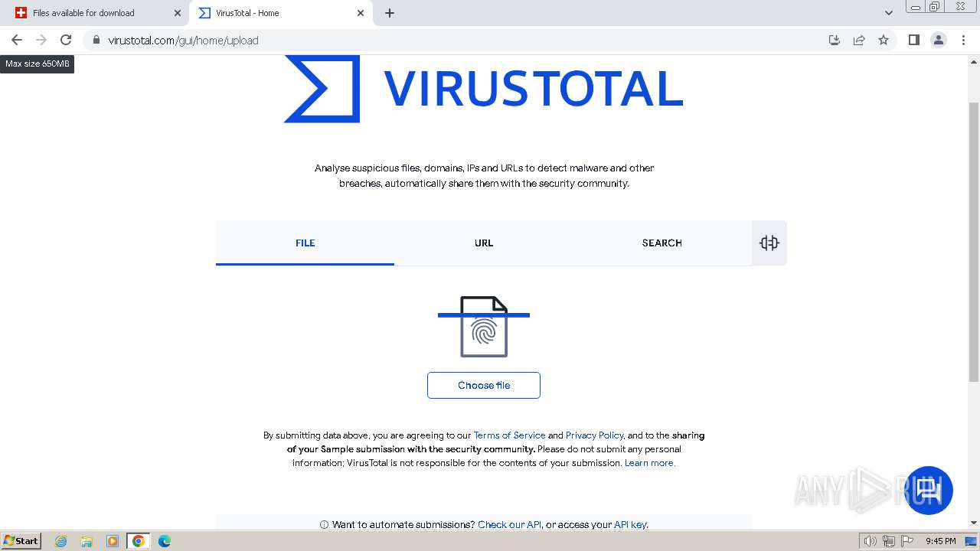Click the VIRUSTOTAL wordmark text

coord(533,88)
